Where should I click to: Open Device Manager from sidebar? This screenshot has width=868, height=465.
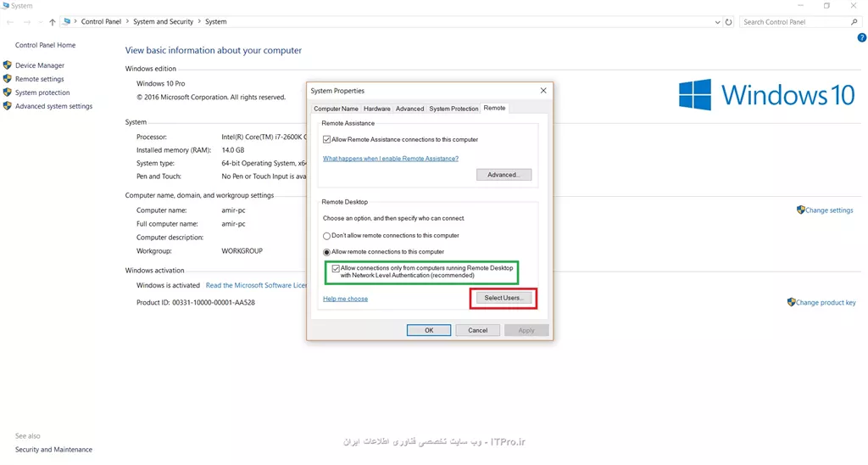(40, 65)
